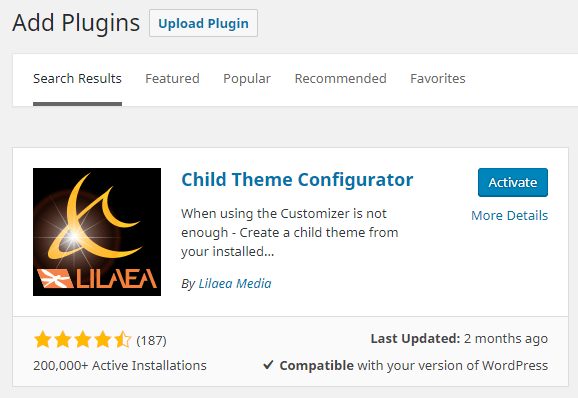Click the (187) ratings count
Viewport: 578px width, 398px height.
point(152,341)
